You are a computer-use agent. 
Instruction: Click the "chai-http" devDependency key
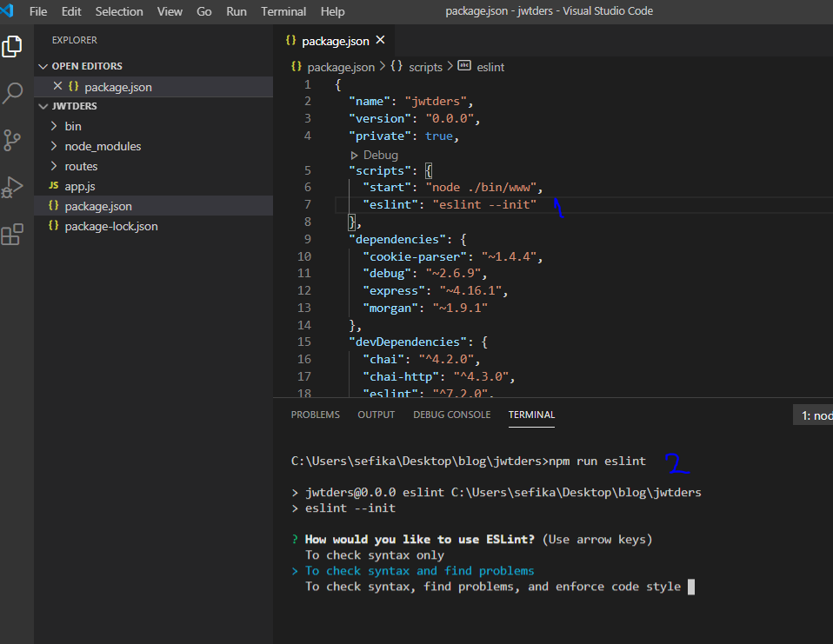tap(401, 376)
